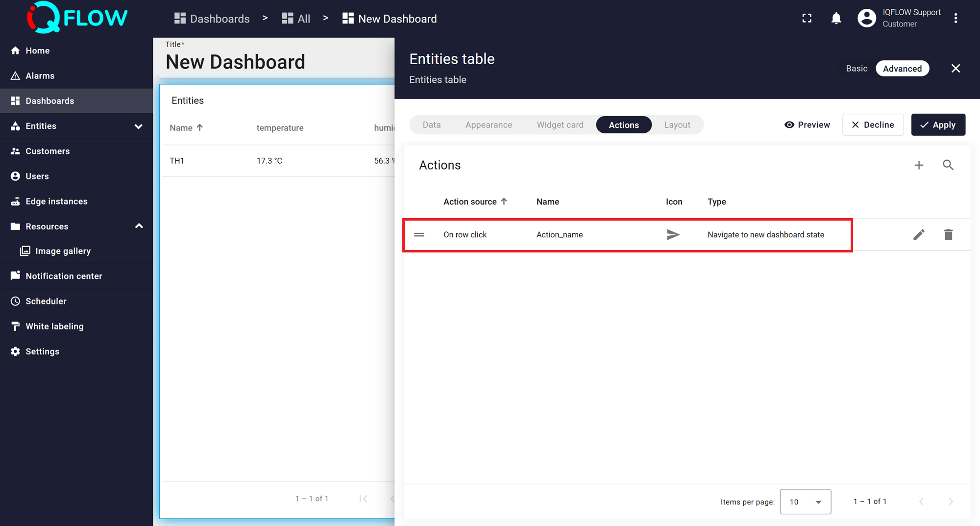The width and height of the screenshot is (980, 526).
Task: Toggle widget Preview with eye icon
Action: point(807,125)
